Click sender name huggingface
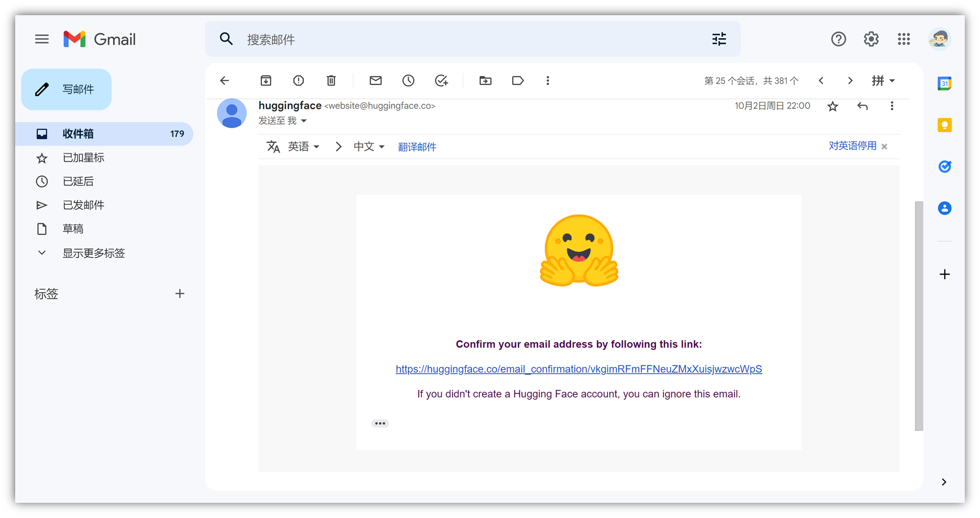This screenshot has height=518, width=980. [x=290, y=106]
